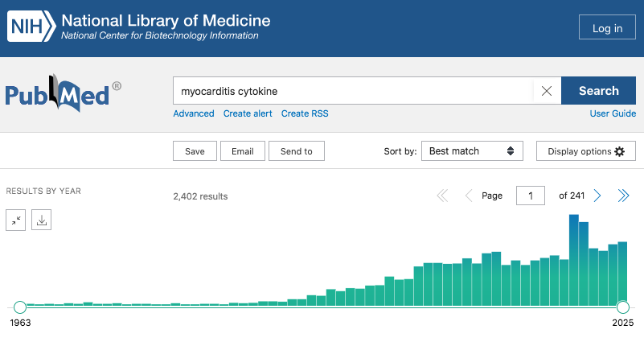This screenshot has width=644, height=346.
Task: Open the Sort by Best match dropdown
Action: [472, 151]
